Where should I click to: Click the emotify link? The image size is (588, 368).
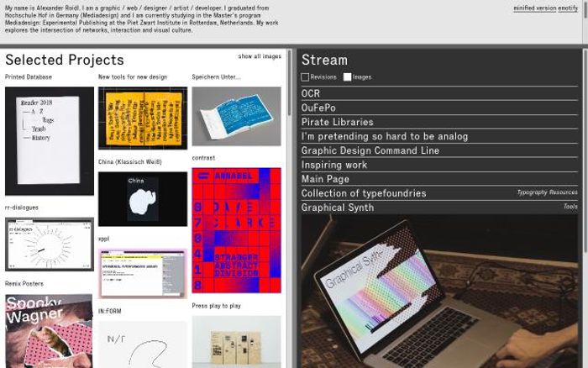tap(568, 8)
